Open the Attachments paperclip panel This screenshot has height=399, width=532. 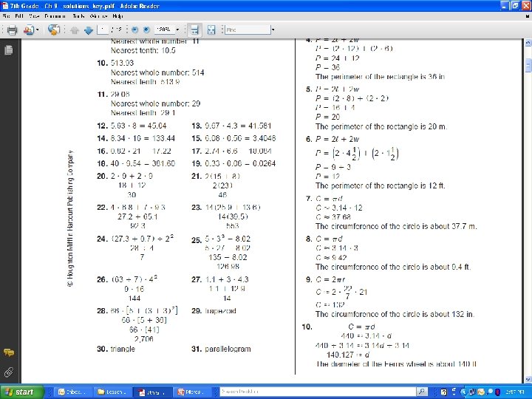click(9, 372)
